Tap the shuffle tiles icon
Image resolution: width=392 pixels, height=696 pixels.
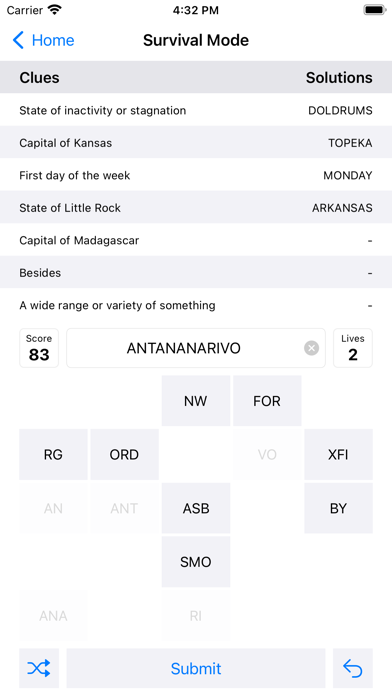[x=39, y=668]
